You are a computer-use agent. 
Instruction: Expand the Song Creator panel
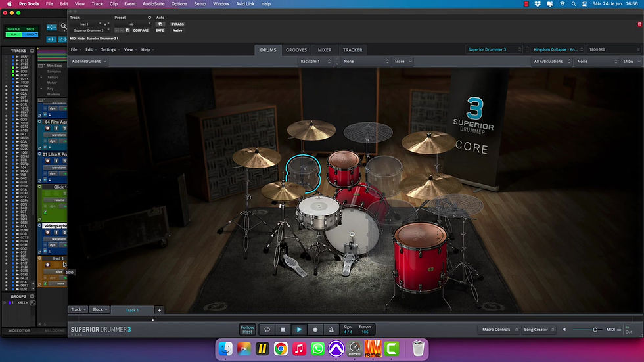pyautogui.click(x=539, y=330)
